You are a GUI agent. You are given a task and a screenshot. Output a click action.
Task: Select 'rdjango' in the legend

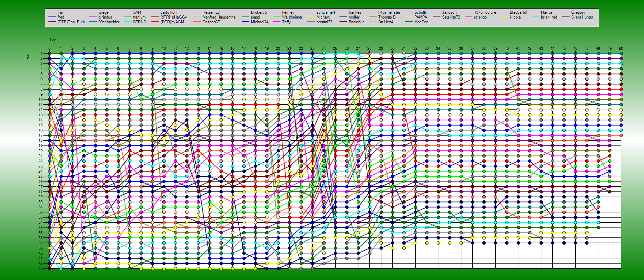pyautogui.click(x=476, y=17)
